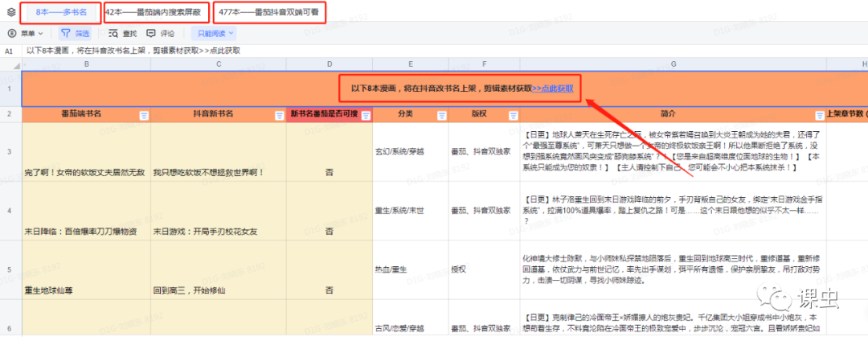This screenshot has width=868, height=337.
Task: Click cell 玄幻/系统/穿越
Action: coord(410,151)
